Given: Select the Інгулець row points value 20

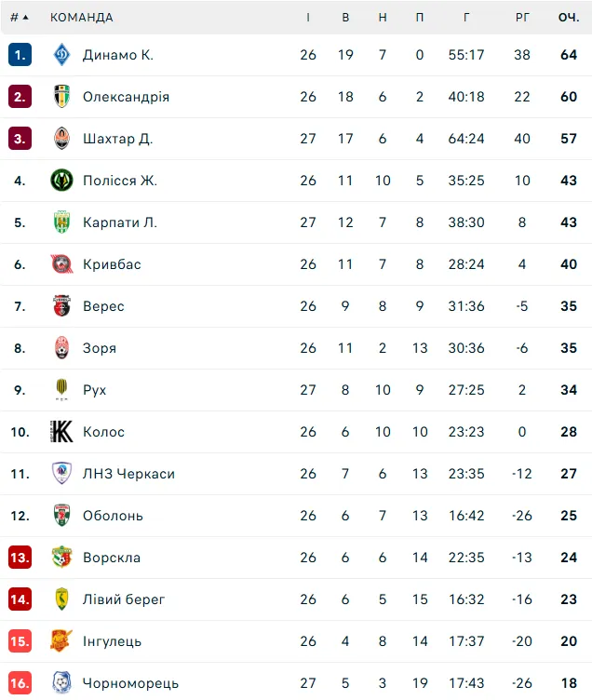Looking at the screenshot, I should click(x=569, y=641).
